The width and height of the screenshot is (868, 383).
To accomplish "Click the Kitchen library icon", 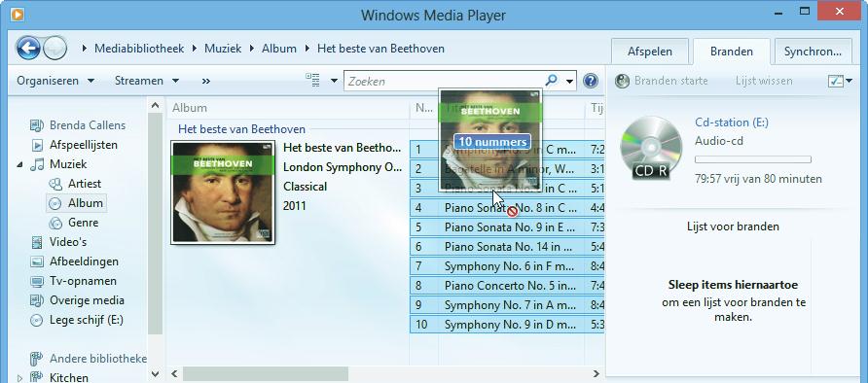I will [37, 377].
